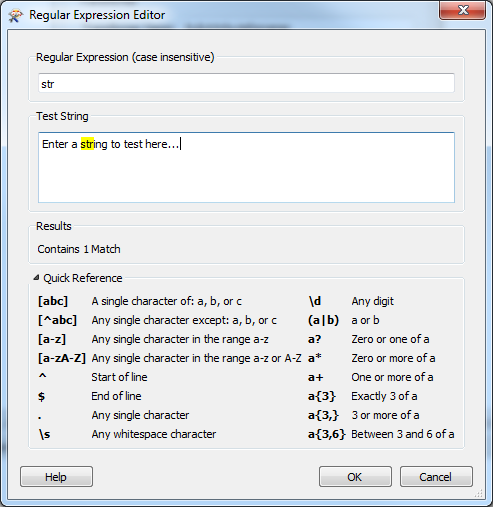Confirm with the OK button
This screenshot has height=507, width=493.
click(x=355, y=477)
